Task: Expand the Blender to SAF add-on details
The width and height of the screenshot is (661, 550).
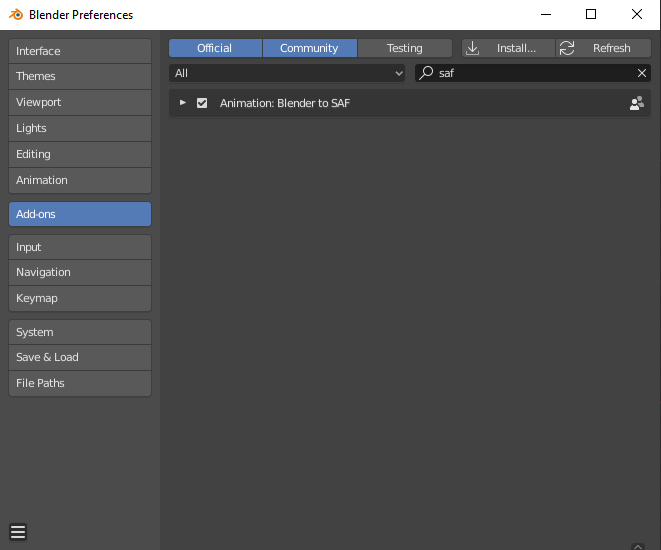Action: click(x=183, y=102)
